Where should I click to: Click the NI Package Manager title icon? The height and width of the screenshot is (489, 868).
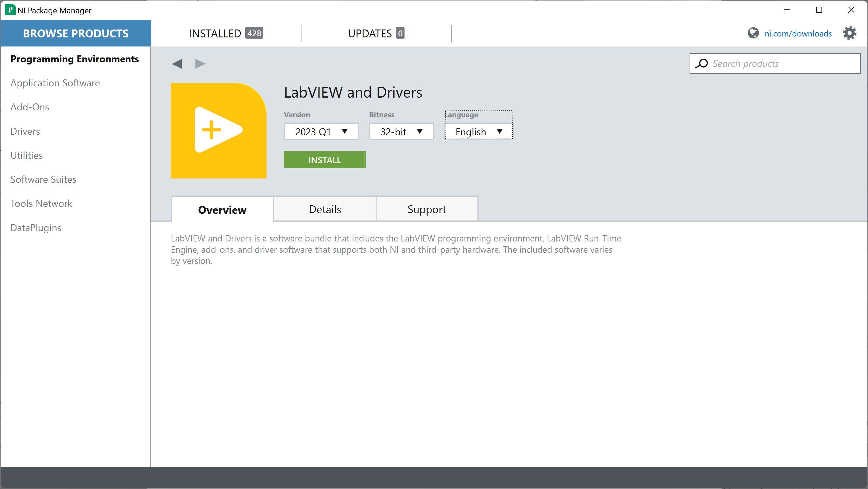tap(10, 10)
